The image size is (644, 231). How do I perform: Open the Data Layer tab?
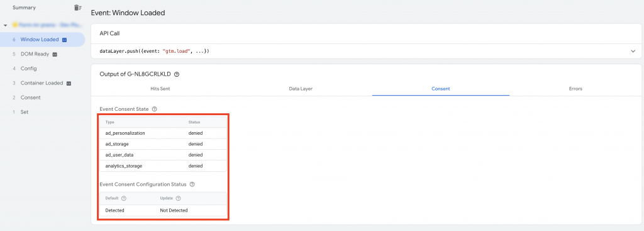(301, 89)
